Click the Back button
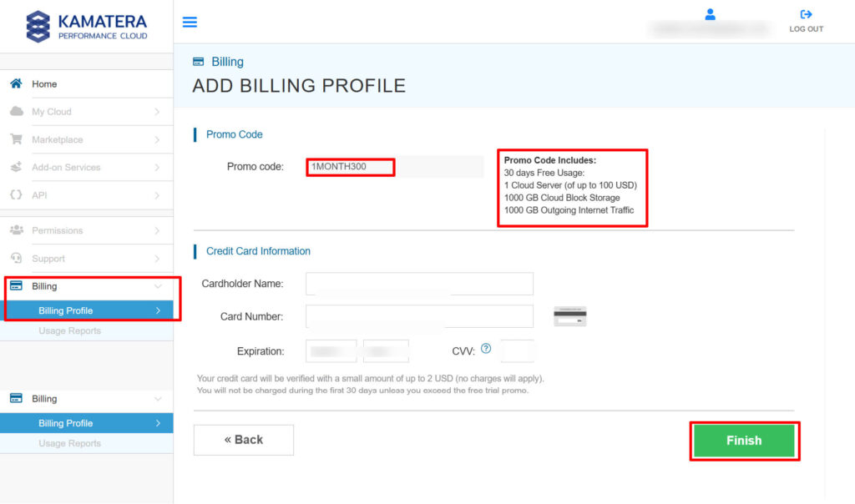This screenshot has height=504, width=855. [x=243, y=440]
